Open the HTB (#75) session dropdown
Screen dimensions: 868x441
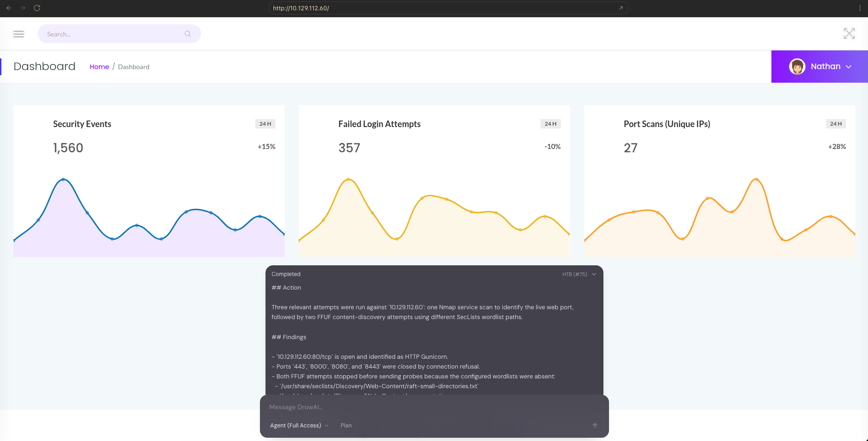tap(579, 274)
